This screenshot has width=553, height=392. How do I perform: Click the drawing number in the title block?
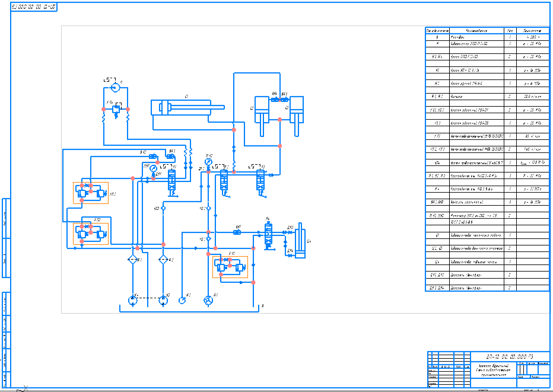point(506,356)
